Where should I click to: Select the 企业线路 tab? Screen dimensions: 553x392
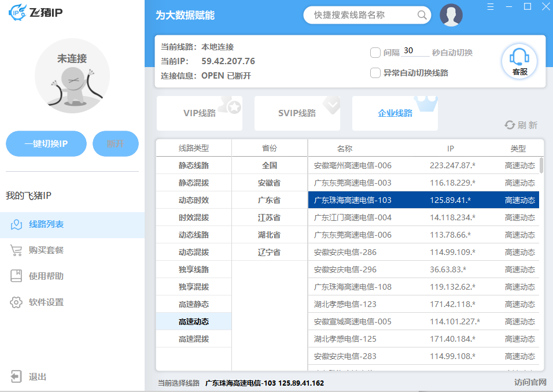pos(395,113)
